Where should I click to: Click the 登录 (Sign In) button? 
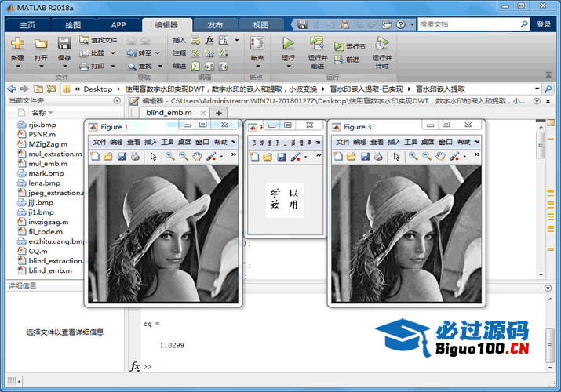544,24
